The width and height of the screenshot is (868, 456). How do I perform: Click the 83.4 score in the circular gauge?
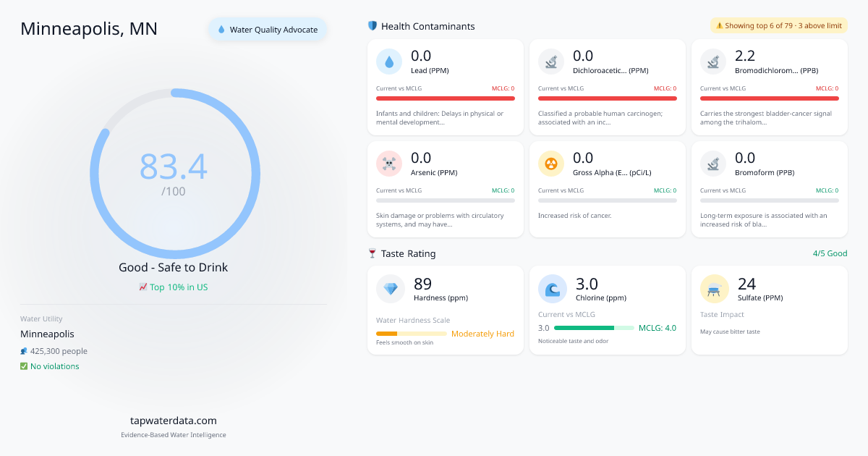coord(174,166)
